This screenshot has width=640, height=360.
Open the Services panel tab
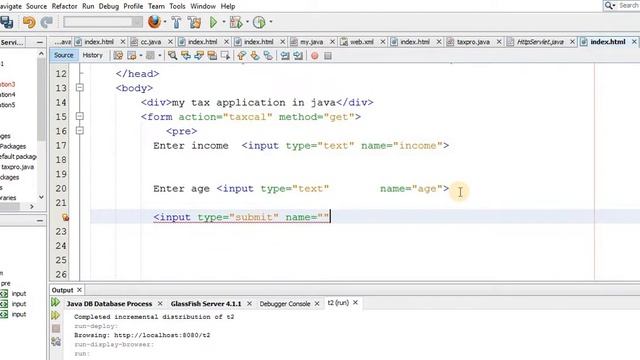[x=12, y=42]
